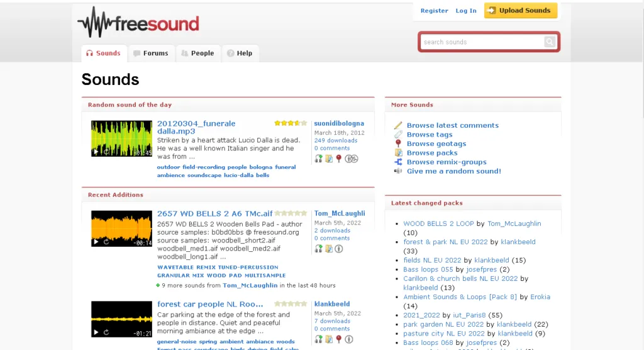Click the lucio-dalla tag
Image resolution: width=644 pixels, height=350 pixels.
[x=238, y=175]
